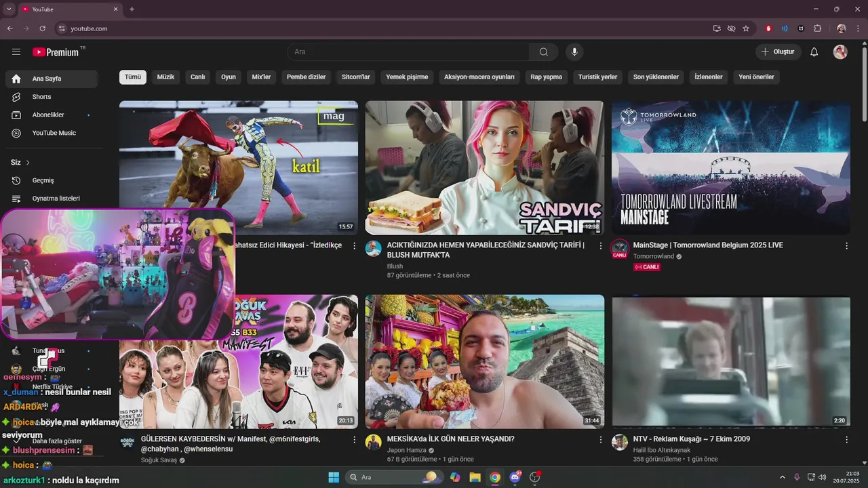
Task: Select the Rap yapma filter chip
Action: (x=547, y=77)
